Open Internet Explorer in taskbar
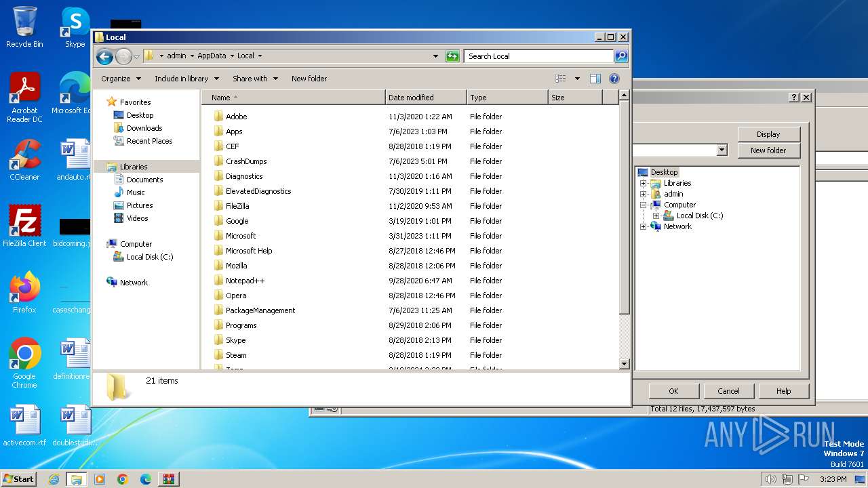The width and height of the screenshot is (868, 488). point(54,479)
